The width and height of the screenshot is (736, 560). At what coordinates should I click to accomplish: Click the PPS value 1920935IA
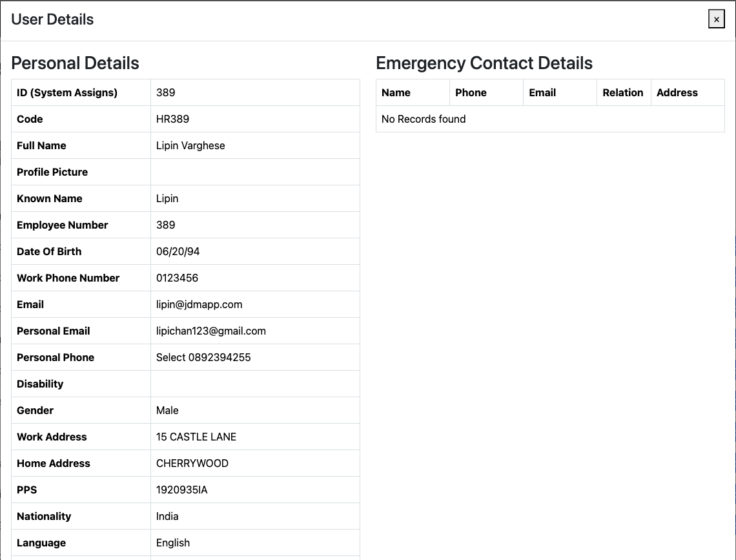pyautogui.click(x=181, y=490)
